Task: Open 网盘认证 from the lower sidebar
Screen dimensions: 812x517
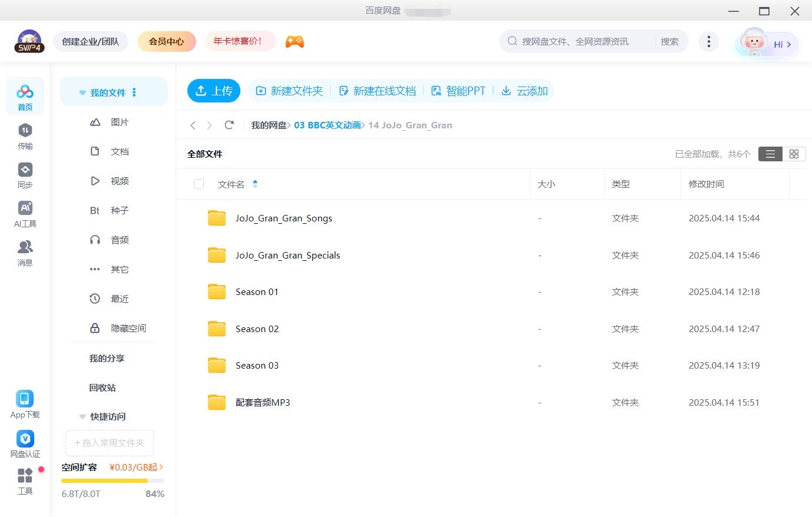Action: pos(25,443)
